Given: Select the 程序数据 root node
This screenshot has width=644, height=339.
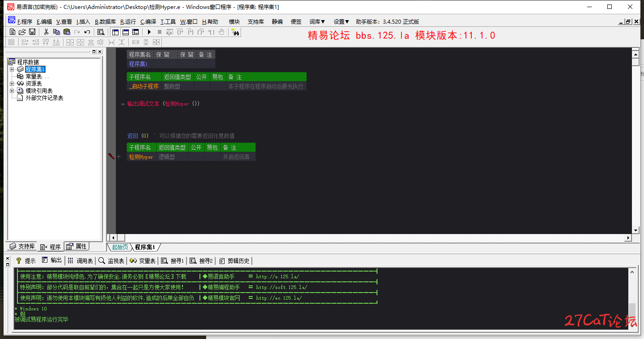Looking at the screenshot, I should [28, 62].
